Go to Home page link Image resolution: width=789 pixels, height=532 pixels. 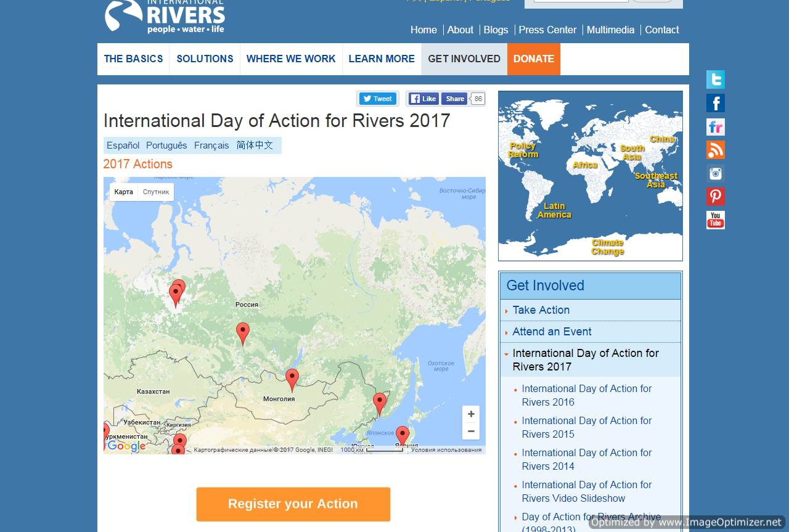point(423,30)
